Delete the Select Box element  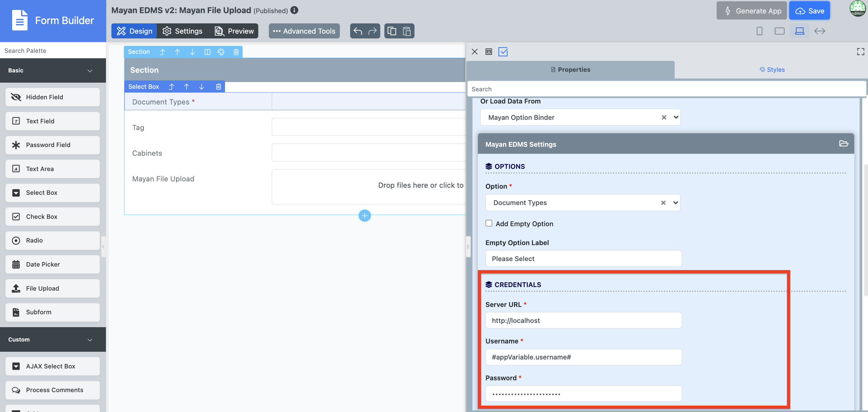click(218, 87)
